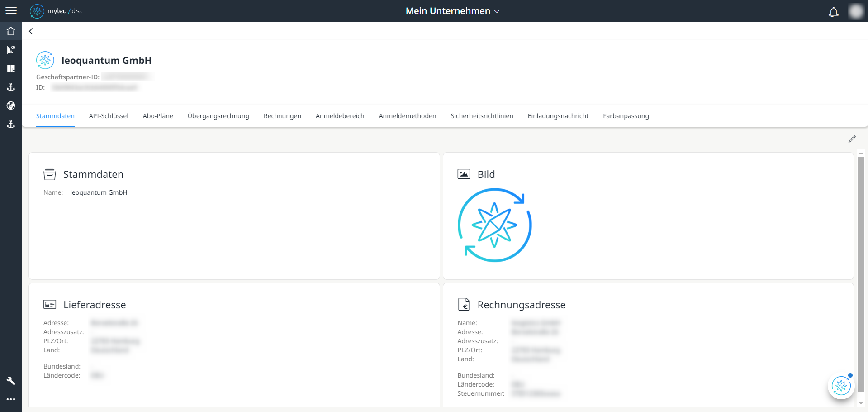Select the globe icon in the sidebar
Image resolution: width=868 pixels, height=412 pixels.
(11, 105)
